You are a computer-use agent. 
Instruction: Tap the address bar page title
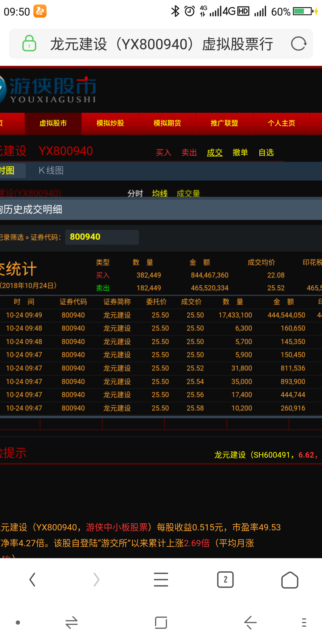point(162,44)
